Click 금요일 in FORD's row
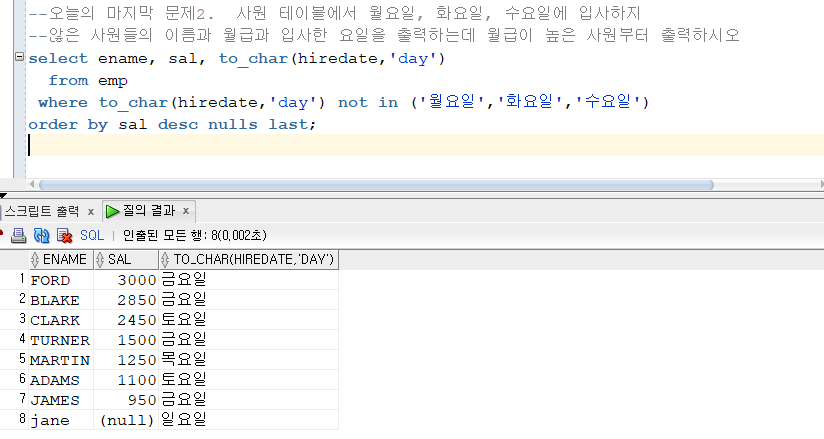Image resolution: width=824 pixels, height=439 pixels. (x=183, y=280)
